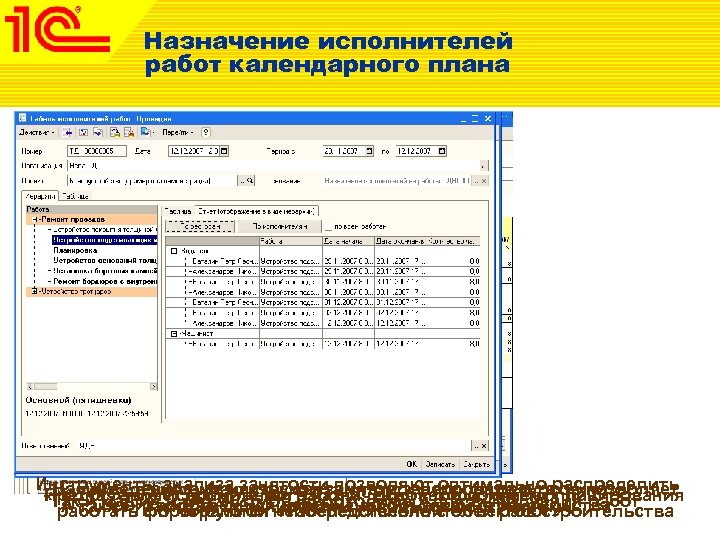Switch to the Иерархия tab
720x540 pixels.
[x=40, y=196]
